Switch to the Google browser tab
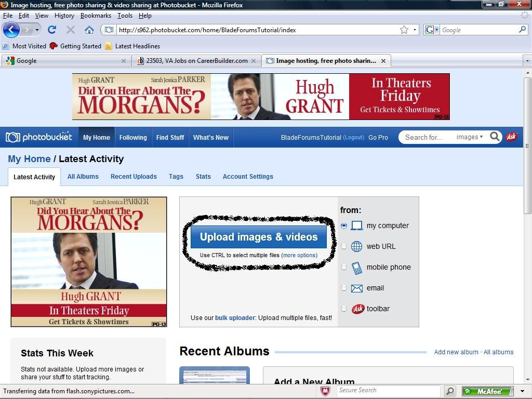532x399 pixels. click(66, 61)
